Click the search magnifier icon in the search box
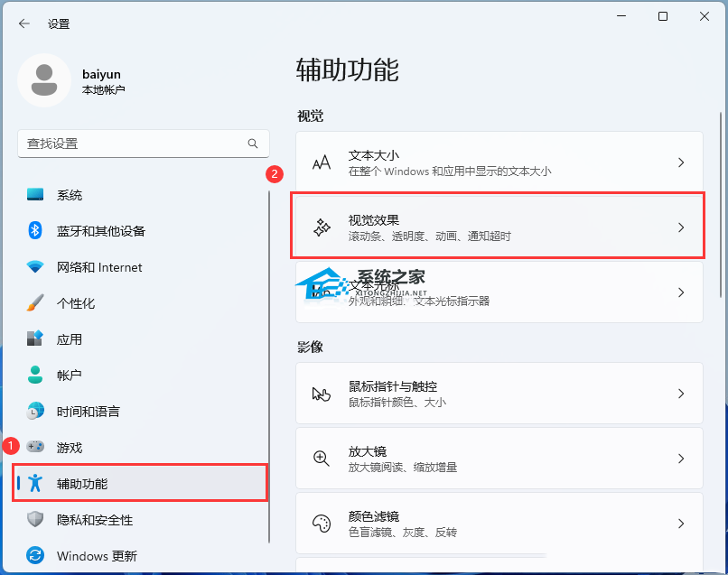This screenshot has height=575, width=728. pos(253,144)
